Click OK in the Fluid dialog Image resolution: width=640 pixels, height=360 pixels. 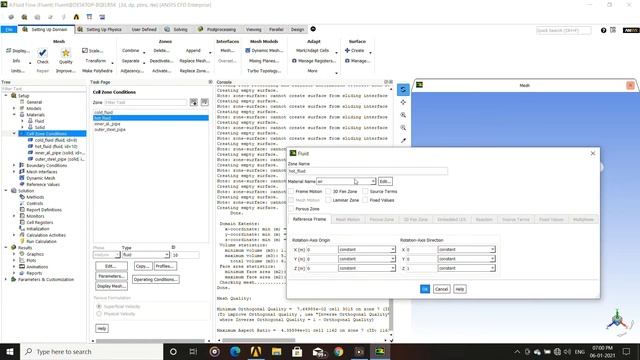[x=424, y=289]
